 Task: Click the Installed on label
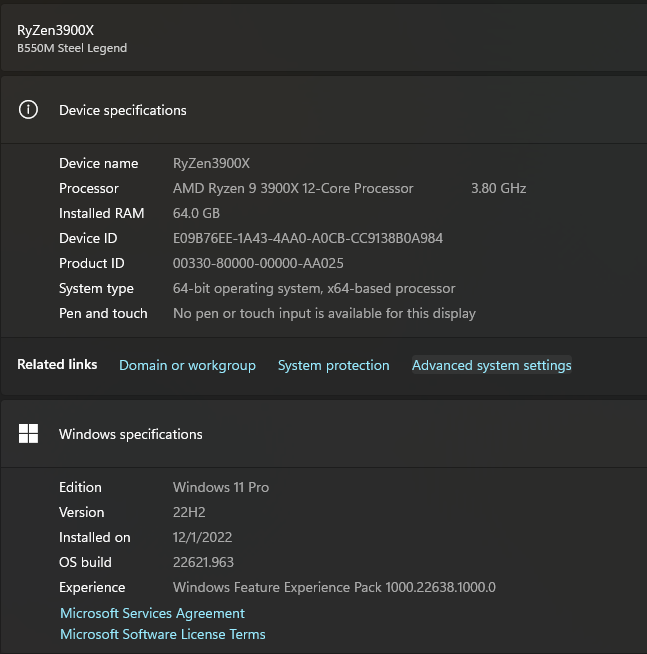tap(95, 537)
